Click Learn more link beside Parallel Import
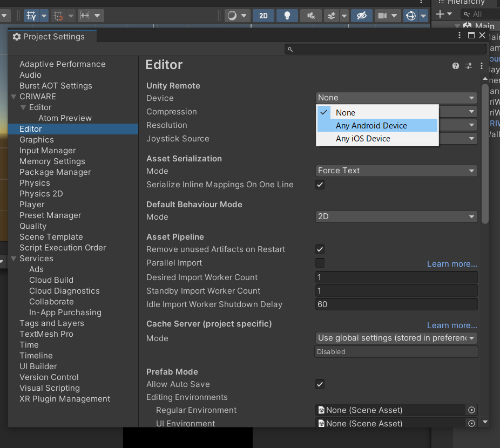Image resolution: width=500 pixels, height=448 pixels. (452, 264)
